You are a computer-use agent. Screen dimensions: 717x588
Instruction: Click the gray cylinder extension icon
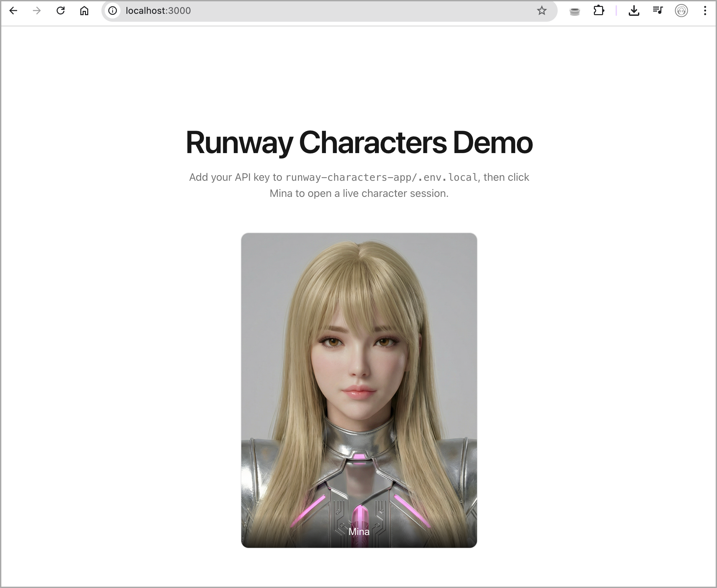574,12
